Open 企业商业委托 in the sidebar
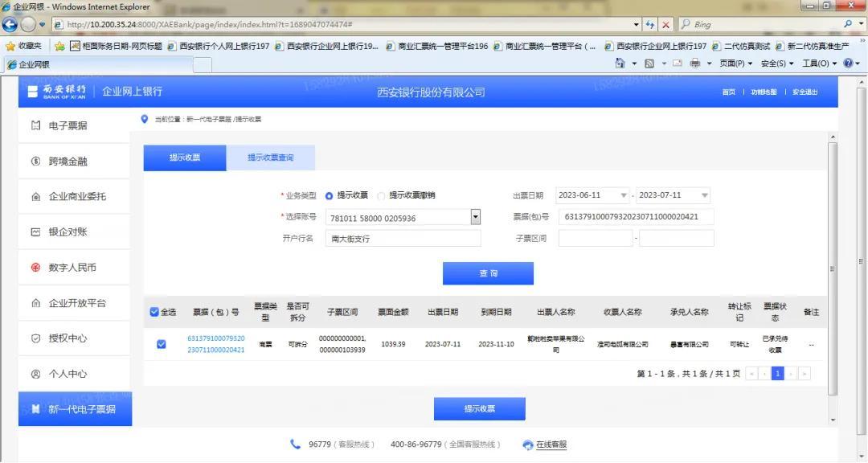The width and height of the screenshot is (868, 463). tap(74, 197)
